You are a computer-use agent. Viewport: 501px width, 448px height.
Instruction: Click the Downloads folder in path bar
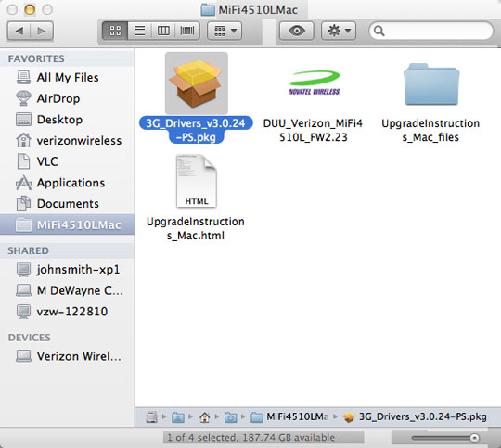[230, 417]
